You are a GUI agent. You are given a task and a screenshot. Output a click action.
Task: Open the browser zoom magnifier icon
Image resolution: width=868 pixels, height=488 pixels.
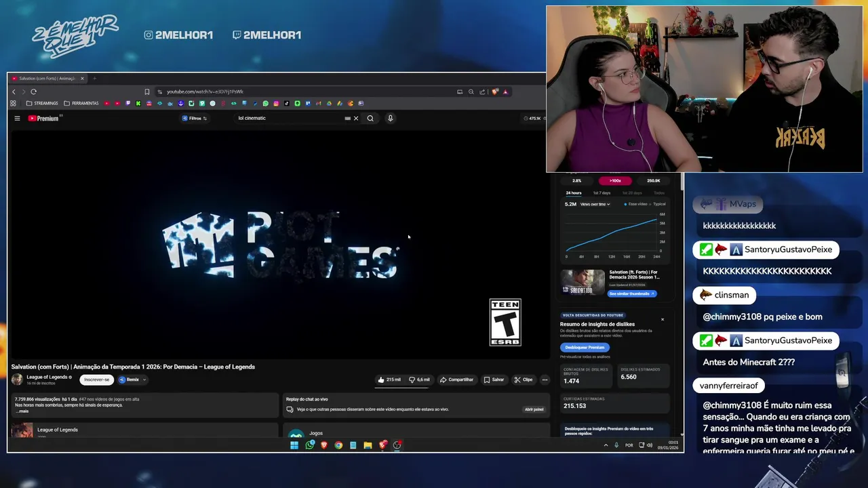tap(471, 91)
